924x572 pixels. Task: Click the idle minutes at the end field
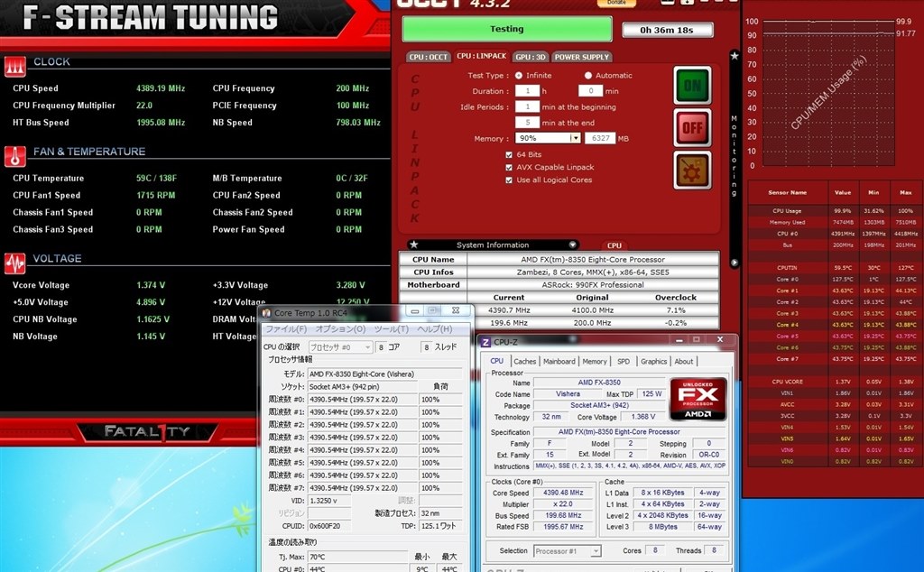[x=527, y=123]
